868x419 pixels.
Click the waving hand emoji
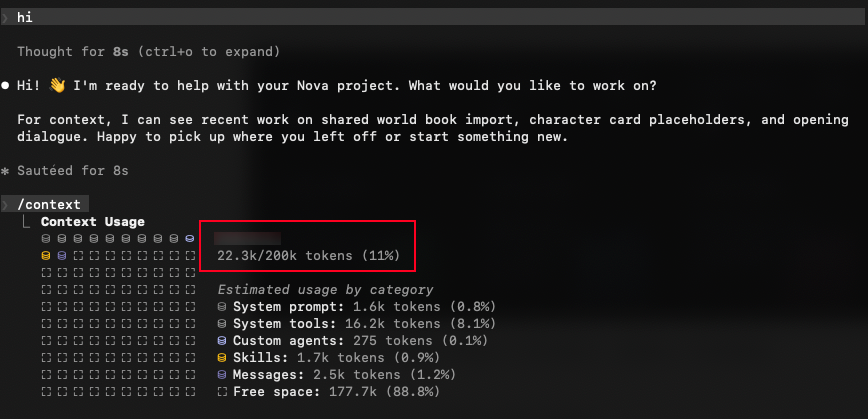point(57,86)
